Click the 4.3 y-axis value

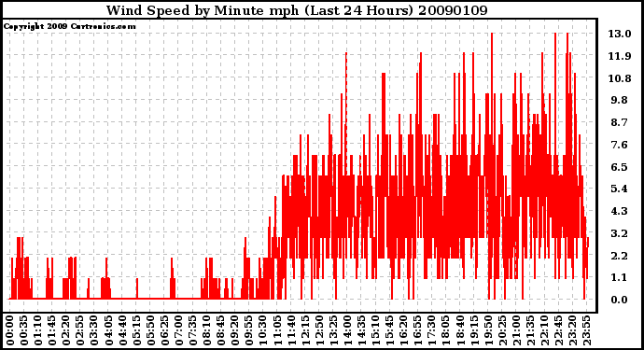coord(620,211)
